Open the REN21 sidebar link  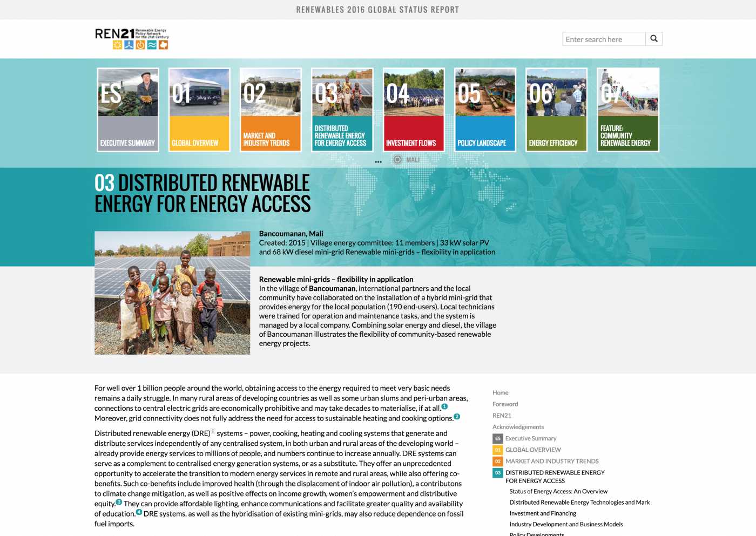502,415
